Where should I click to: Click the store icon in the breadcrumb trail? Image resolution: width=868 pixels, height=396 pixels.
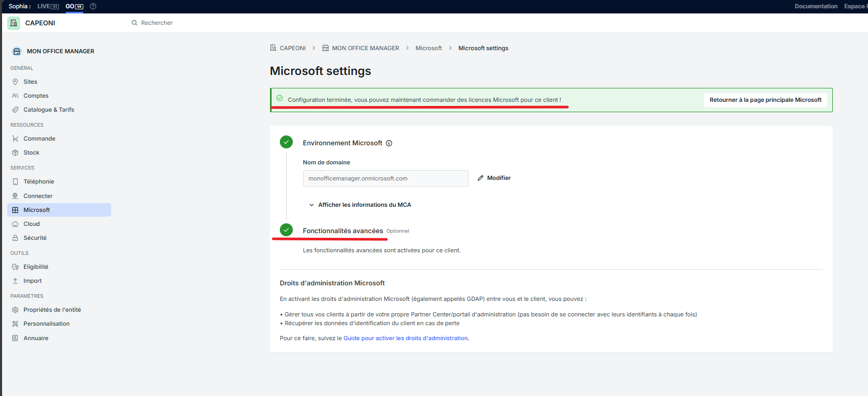click(x=325, y=48)
